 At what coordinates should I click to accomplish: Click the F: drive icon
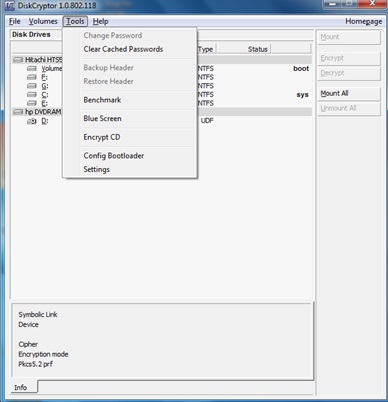tap(32, 77)
